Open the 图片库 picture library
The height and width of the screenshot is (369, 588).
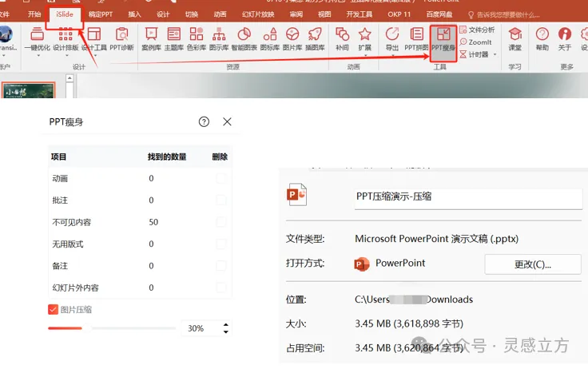(x=292, y=34)
